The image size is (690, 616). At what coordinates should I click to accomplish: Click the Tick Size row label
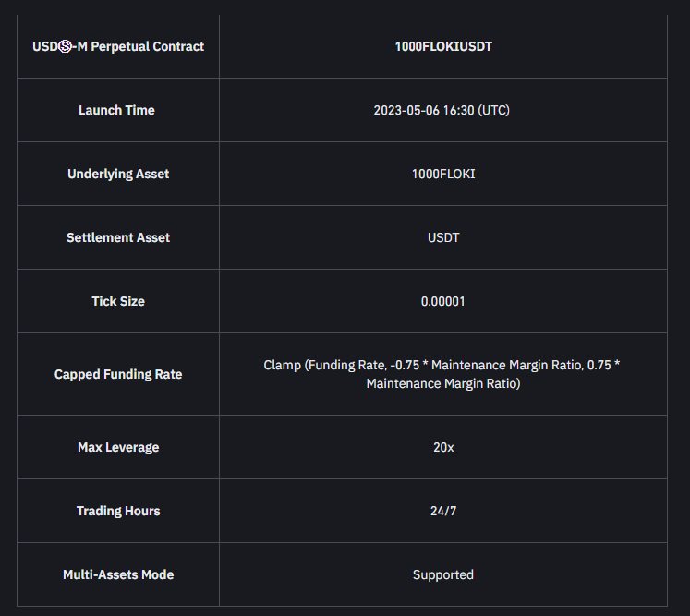point(118,301)
